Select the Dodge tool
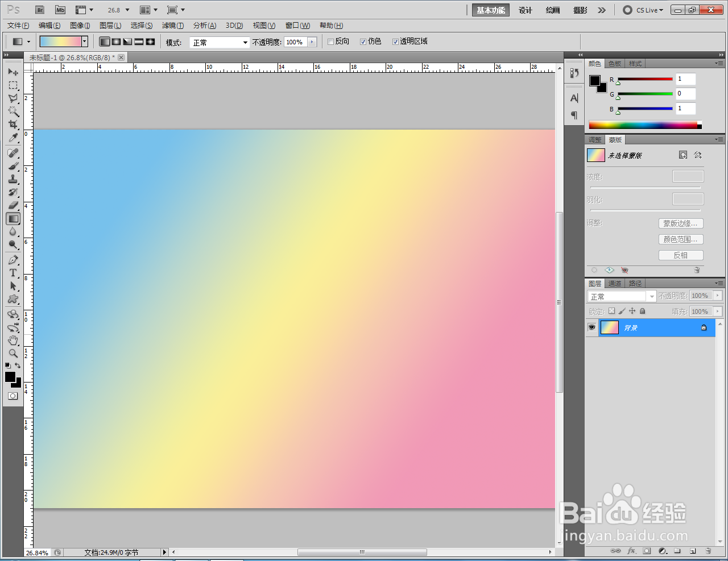 point(13,245)
